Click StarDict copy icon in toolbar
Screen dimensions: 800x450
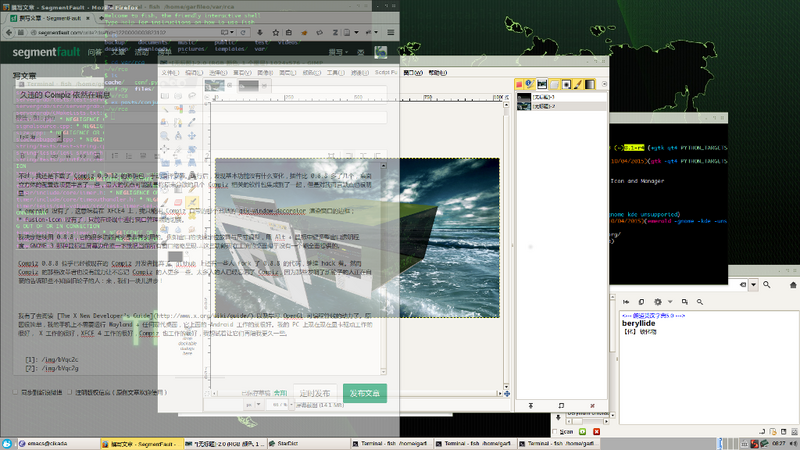tap(641, 302)
